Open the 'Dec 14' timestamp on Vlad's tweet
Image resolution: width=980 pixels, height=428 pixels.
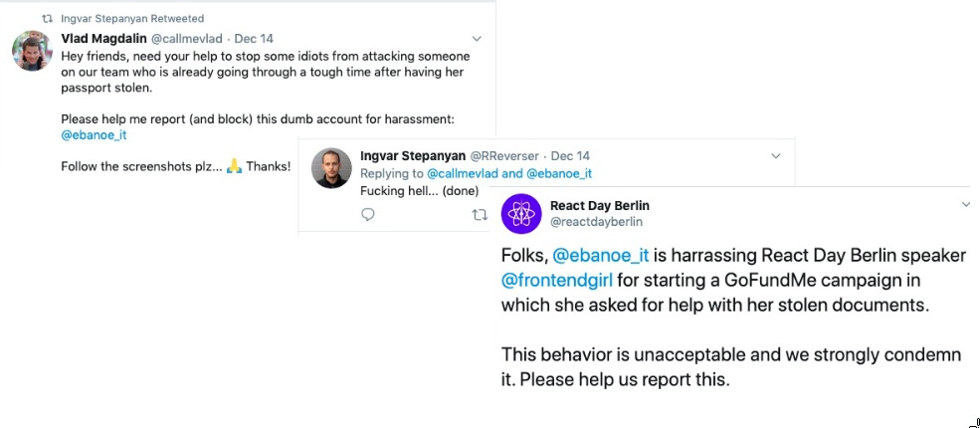(253, 39)
